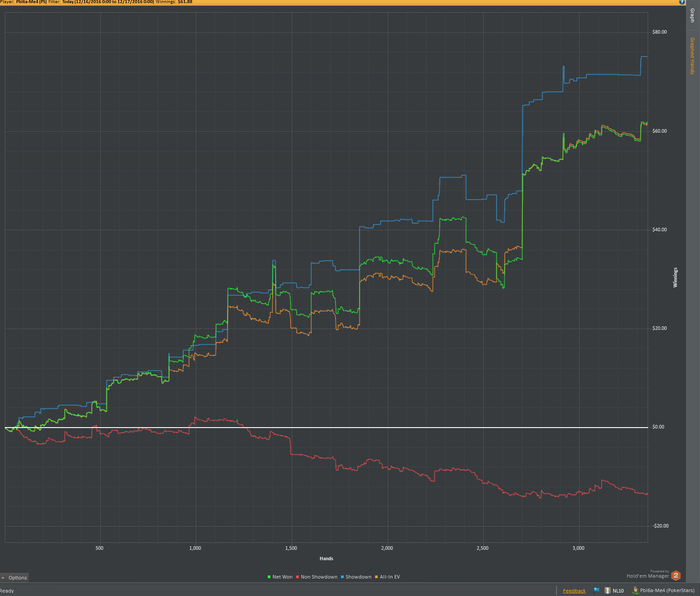Click the blue flag icon in the status bar
The width and height of the screenshot is (700, 596).
click(596, 590)
